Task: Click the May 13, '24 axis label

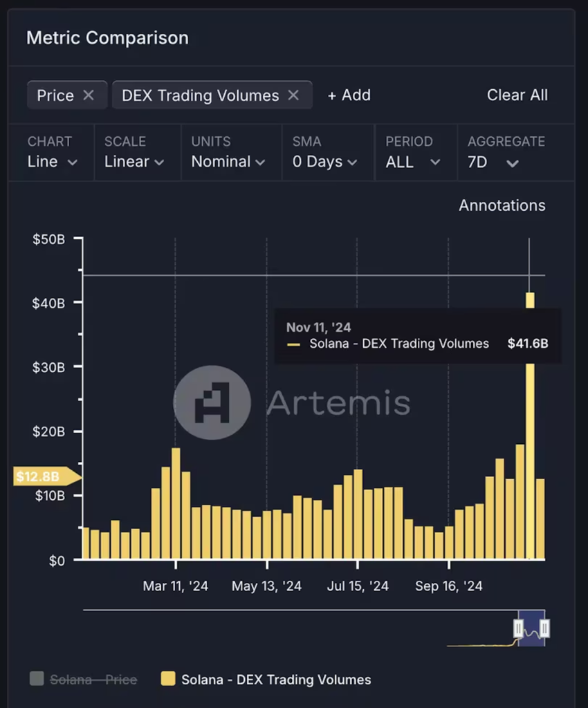Action: click(266, 586)
